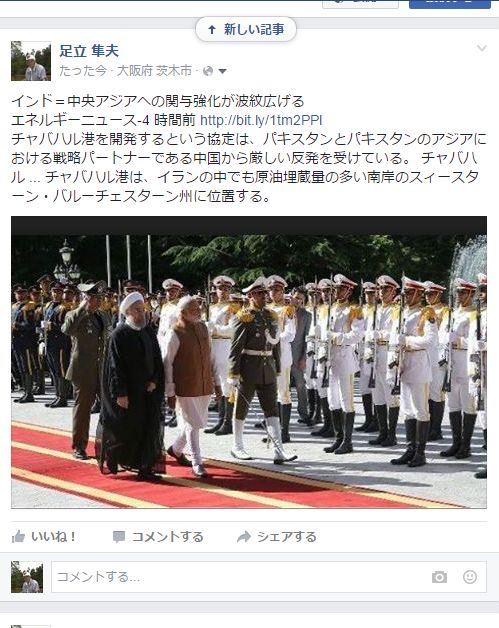
Task: Open the たった今 timestamp link
Action: pos(83,71)
